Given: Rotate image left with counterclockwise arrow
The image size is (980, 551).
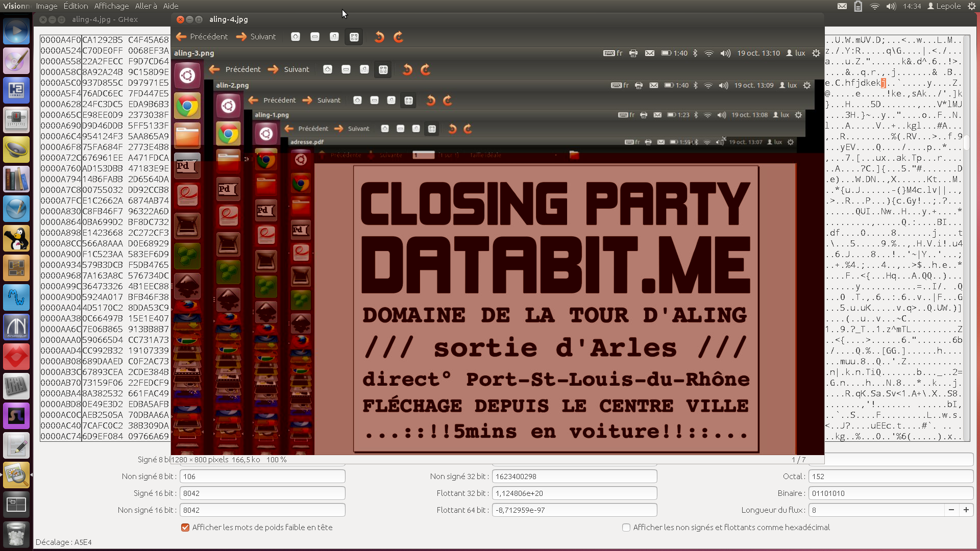Looking at the screenshot, I should point(379,37).
